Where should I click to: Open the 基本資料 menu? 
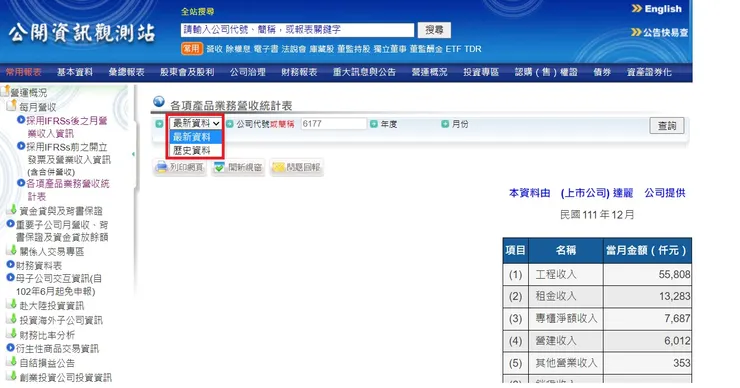[75, 72]
